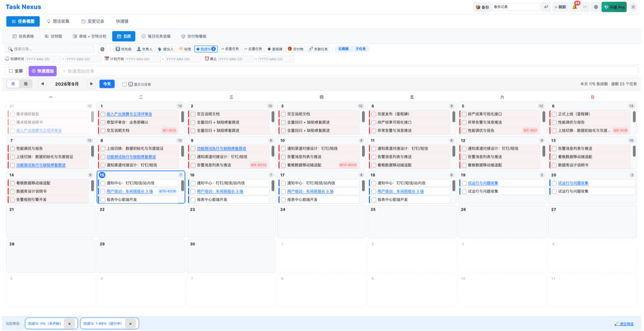Image resolution: width=644 pixels, height=331 pixels.
Task: Click the purple 快速添加 button
Action: 42,71
